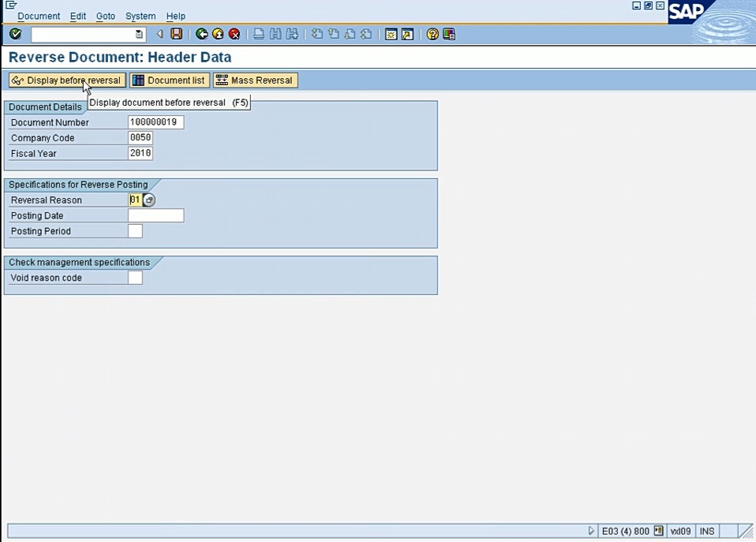The image size is (756, 542).
Task: Click the Last Page icon
Action: [x=366, y=34]
